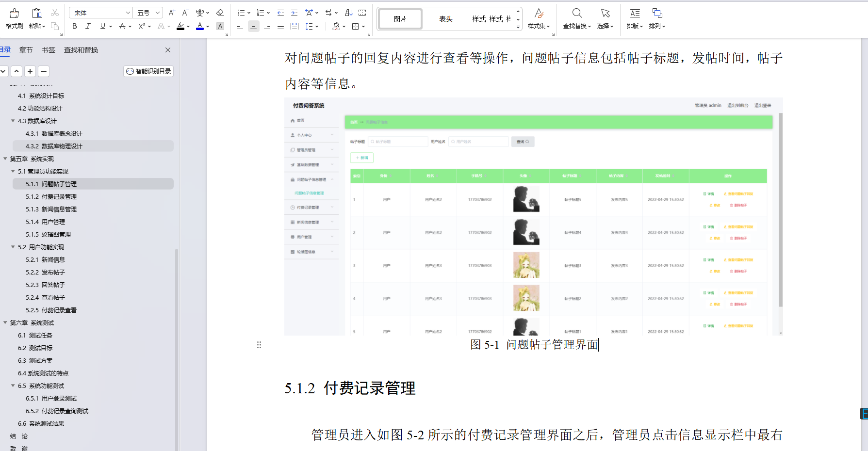868x451 pixels.
Task: Open the font family dropdown showing 宋体
Action: 99,13
